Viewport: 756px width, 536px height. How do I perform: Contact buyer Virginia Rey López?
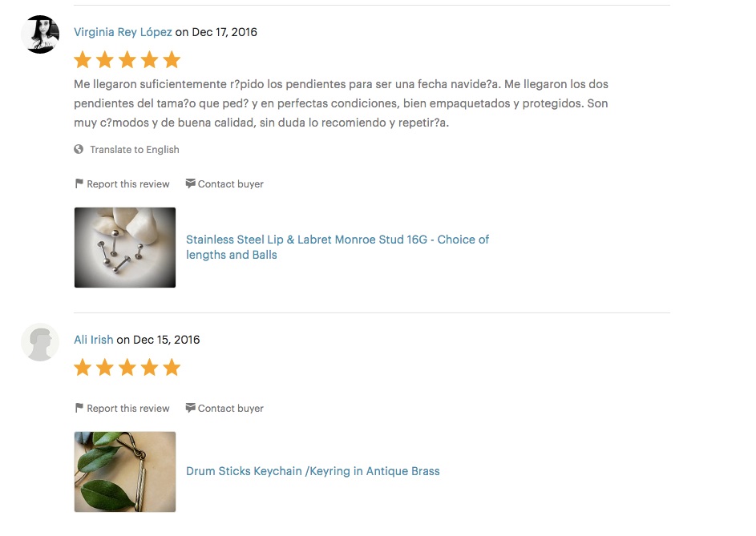[x=230, y=184]
